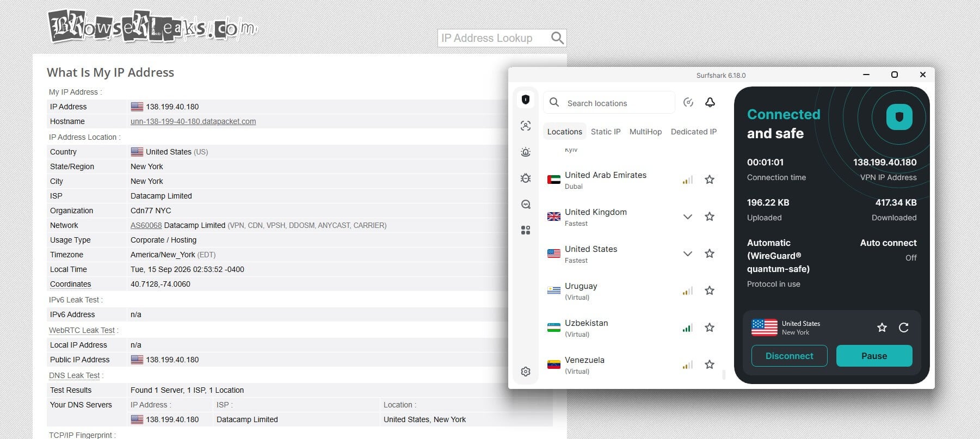980x439 pixels.
Task: Click the Coordinates label link
Action: pos(70,284)
